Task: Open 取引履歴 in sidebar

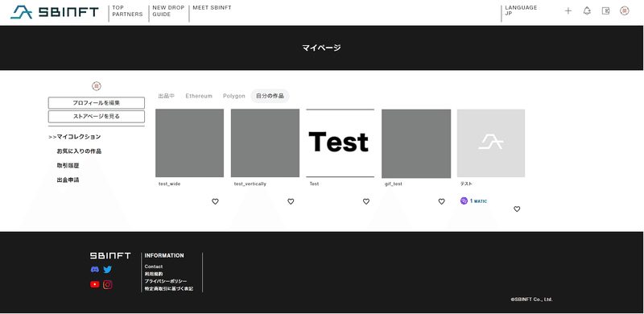Action: click(x=68, y=166)
